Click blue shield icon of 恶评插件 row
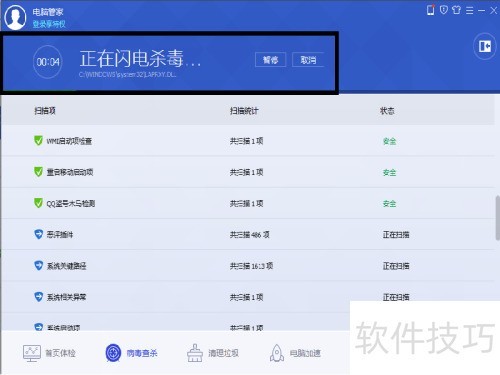 39,234
